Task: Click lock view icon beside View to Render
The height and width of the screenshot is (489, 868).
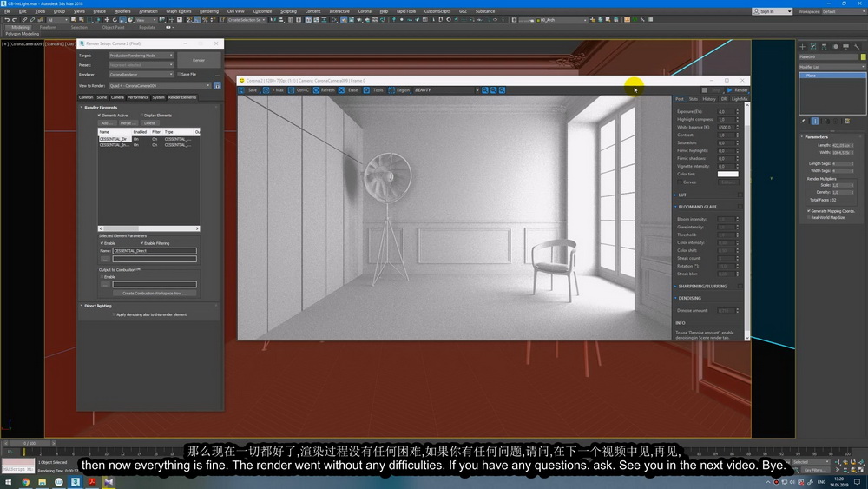Action: click(217, 86)
